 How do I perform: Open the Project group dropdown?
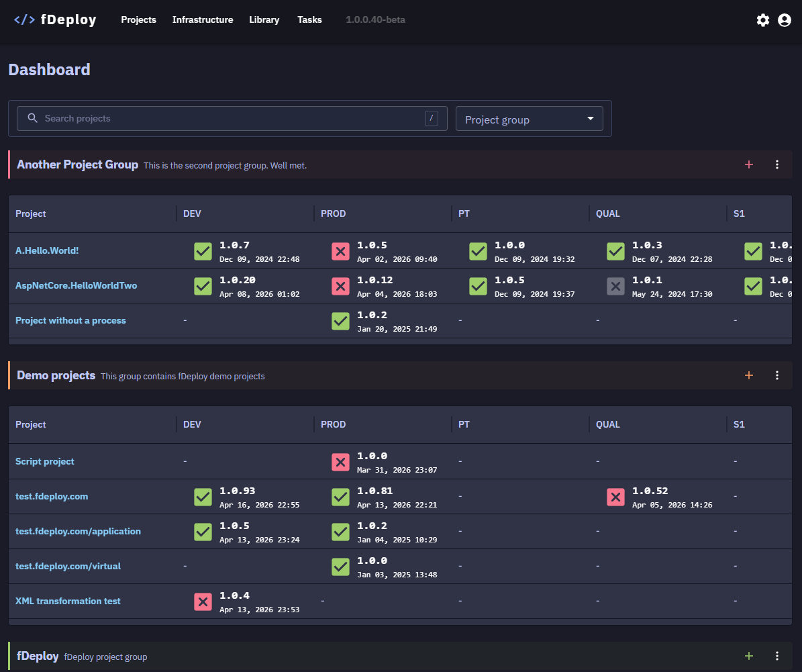[530, 119]
